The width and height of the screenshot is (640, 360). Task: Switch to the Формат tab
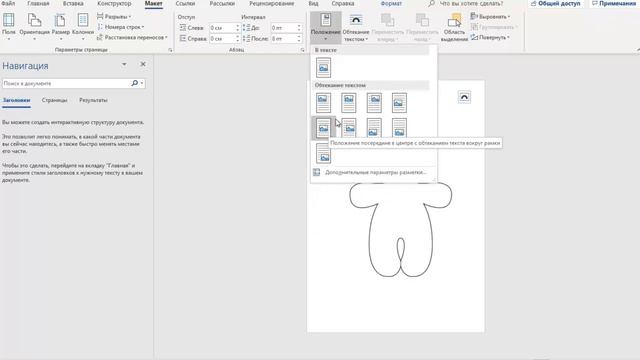point(391,3)
